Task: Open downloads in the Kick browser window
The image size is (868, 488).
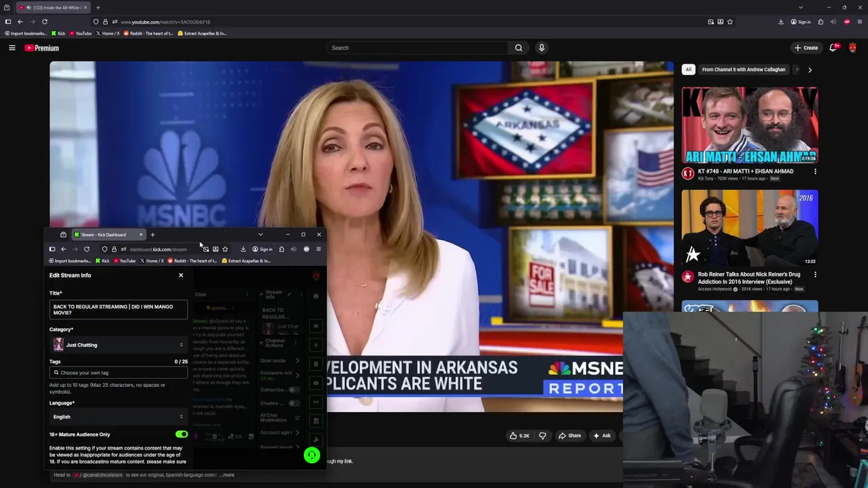Action: pyautogui.click(x=243, y=249)
